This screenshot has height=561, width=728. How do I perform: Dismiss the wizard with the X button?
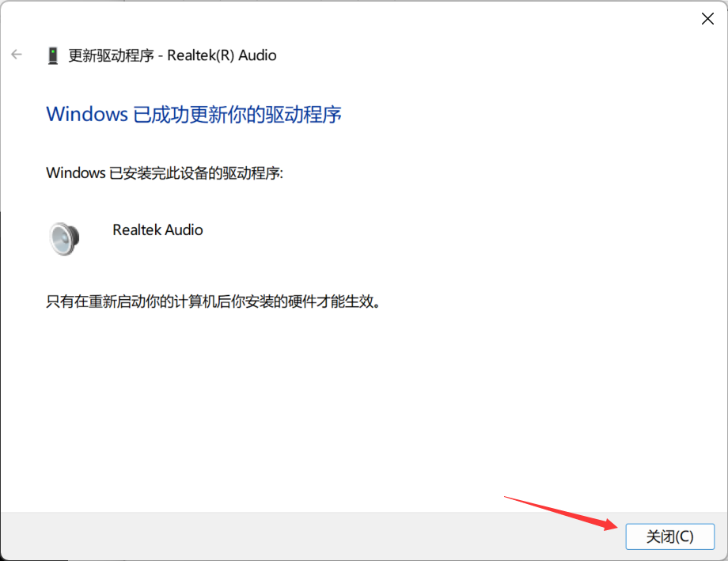(x=707, y=18)
